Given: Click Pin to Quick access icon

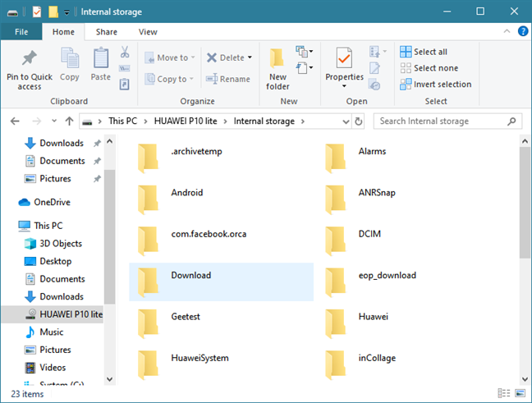Looking at the screenshot, I should [30, 57].
